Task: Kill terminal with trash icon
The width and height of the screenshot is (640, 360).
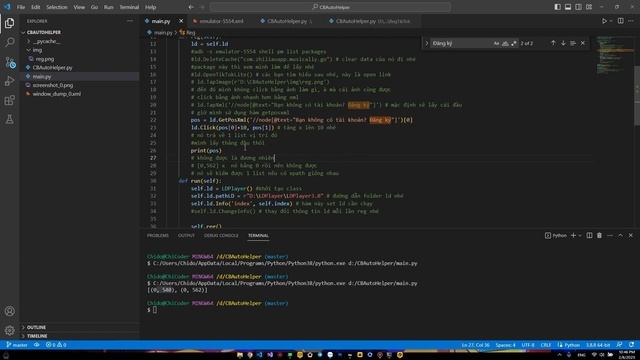Action: click(x=599, y=236)
